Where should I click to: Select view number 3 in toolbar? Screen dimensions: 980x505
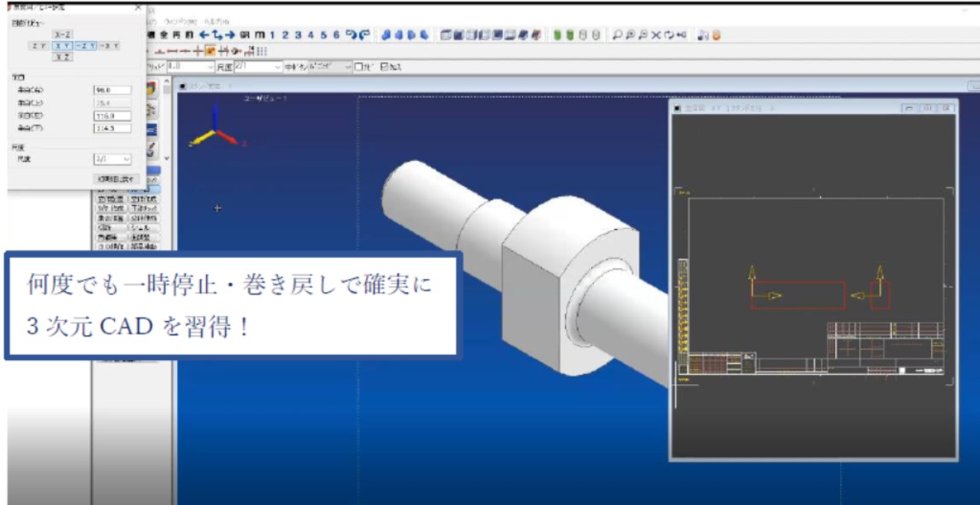tap(297, 35)
